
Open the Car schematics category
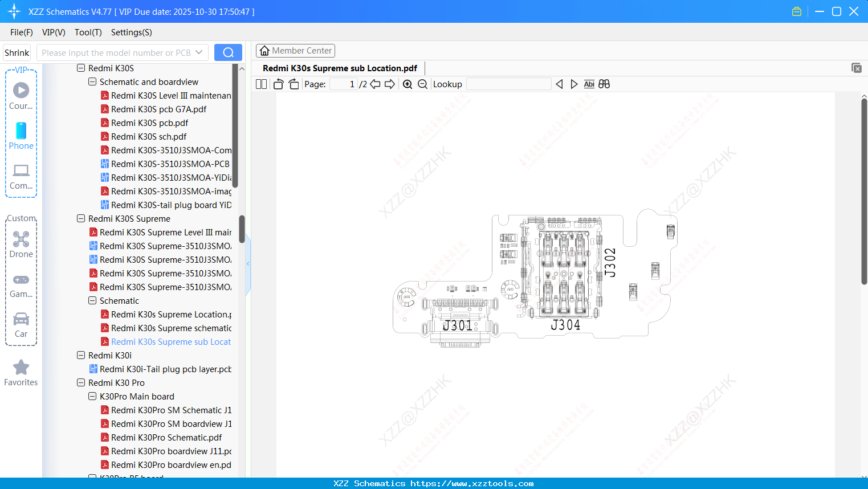click(x=21, y=323)
